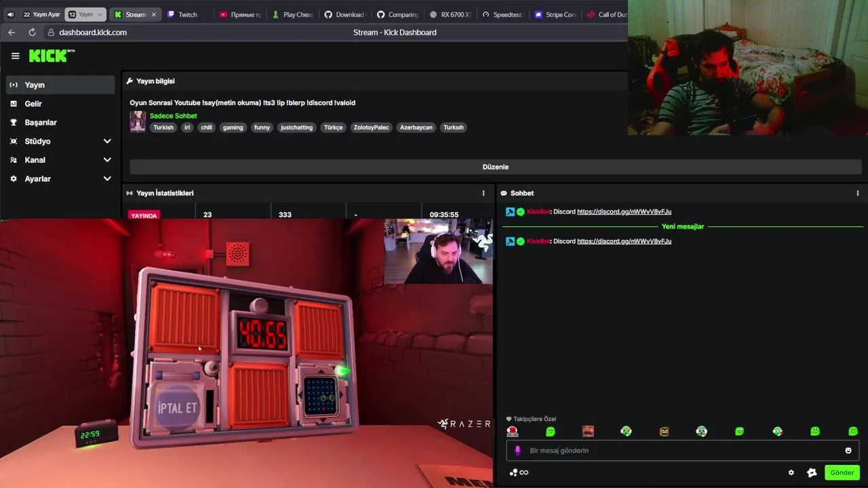Viewport: 868px width, 488px height.
Task: Click the 09:35:55 stream duration
Action: point(443,215)
